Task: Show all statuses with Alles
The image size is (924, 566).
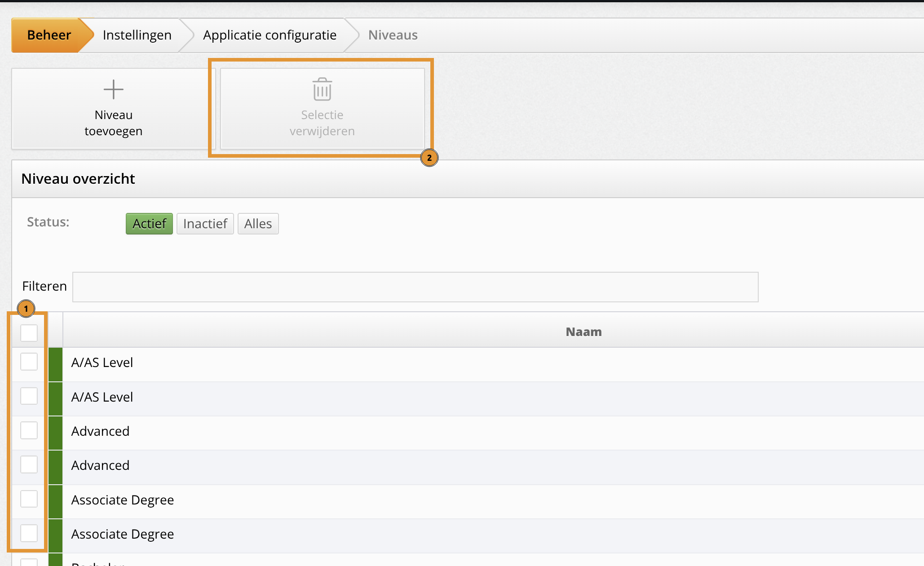Action: [x=258, y=224]
